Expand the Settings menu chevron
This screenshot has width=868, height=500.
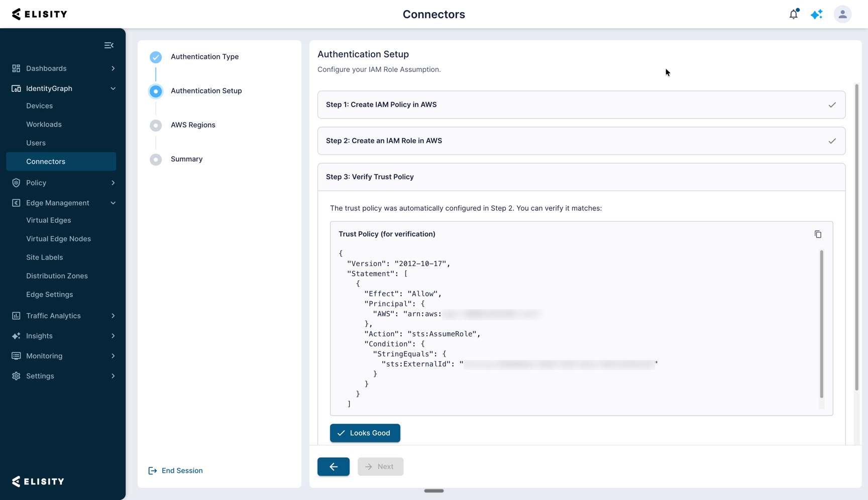pyautogui.click(x=113, y=376)
